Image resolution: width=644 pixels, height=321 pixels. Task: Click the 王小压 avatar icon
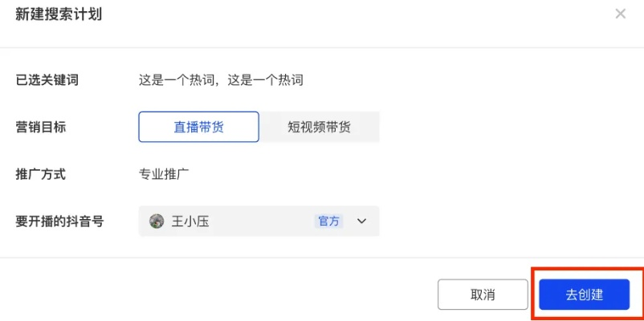point(157,221)
